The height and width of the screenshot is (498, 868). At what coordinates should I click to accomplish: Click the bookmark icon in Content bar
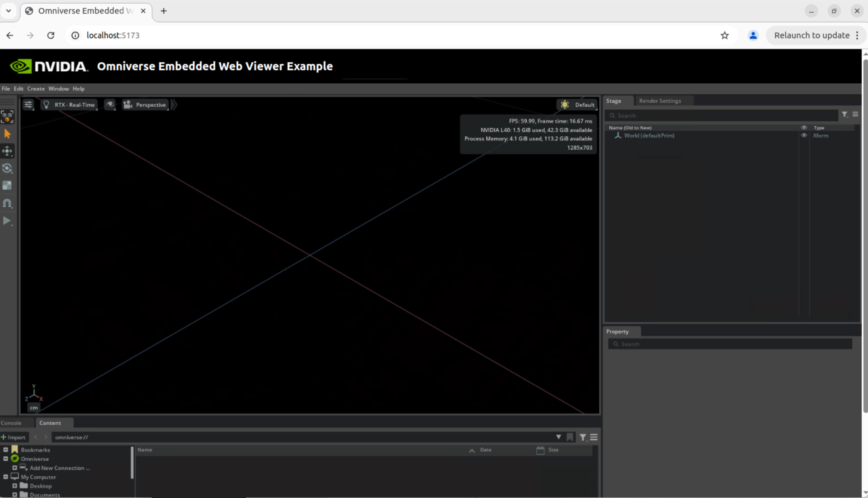(570, 437)
